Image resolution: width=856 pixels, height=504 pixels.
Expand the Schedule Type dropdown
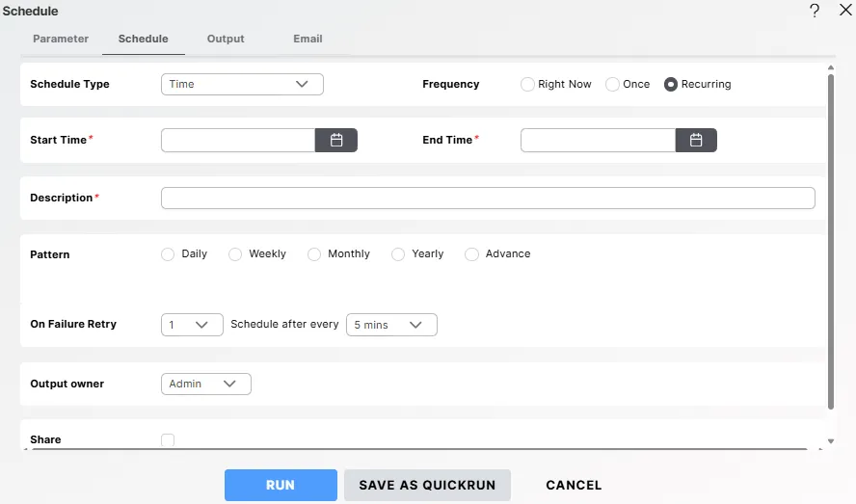[242, 85]
